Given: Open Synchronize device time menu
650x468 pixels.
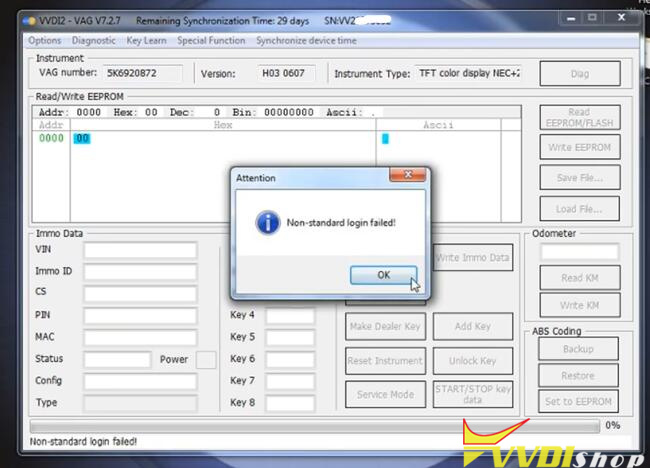Looking at the screenshot, I should click(305, 40).
